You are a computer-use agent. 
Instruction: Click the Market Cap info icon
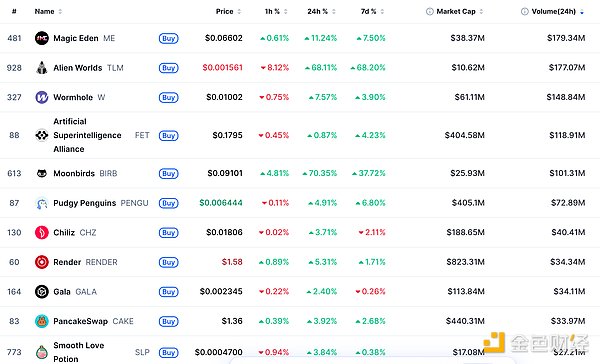[x=430, y=11]
